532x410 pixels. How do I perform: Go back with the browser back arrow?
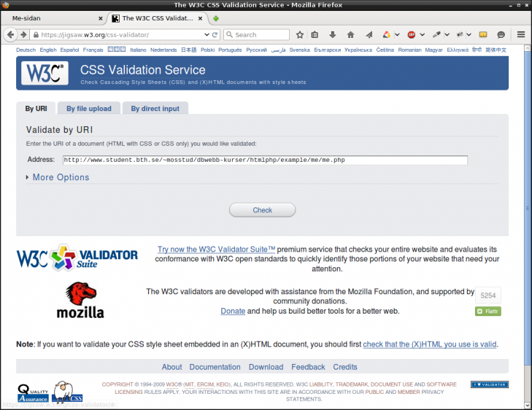(x=10, y=34)
